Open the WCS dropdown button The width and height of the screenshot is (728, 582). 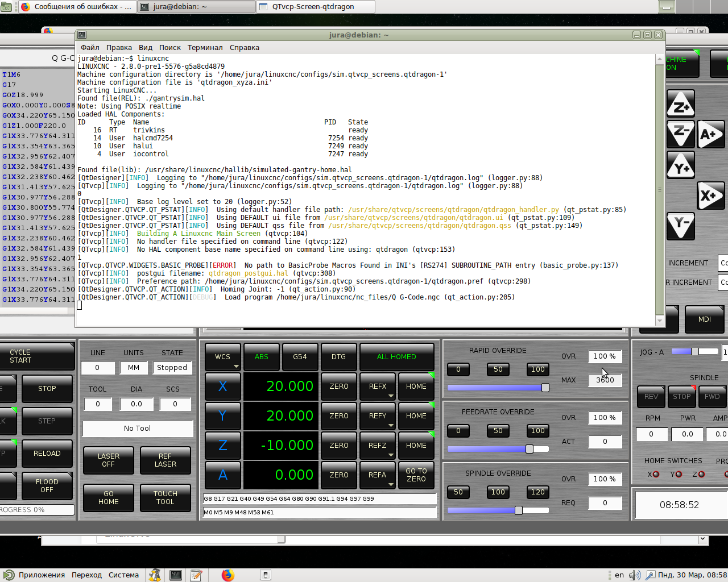click(223, 357)
